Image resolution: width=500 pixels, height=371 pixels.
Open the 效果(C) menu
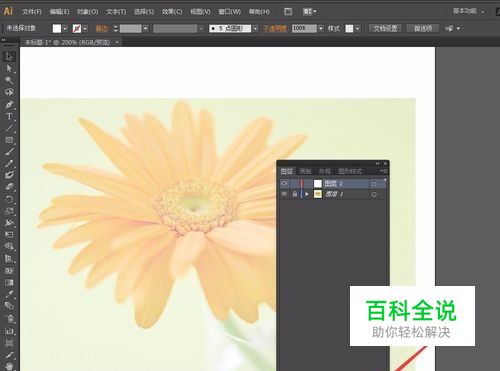tap(172, 12)
